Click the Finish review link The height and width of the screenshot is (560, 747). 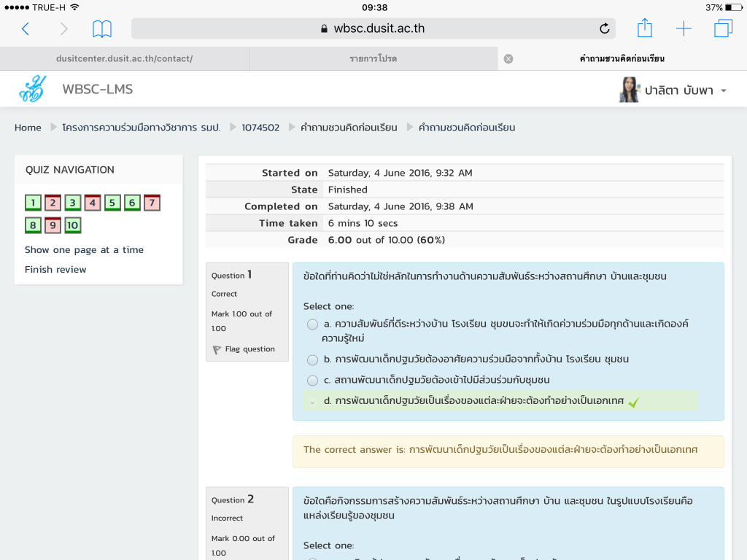pos(55,270)
